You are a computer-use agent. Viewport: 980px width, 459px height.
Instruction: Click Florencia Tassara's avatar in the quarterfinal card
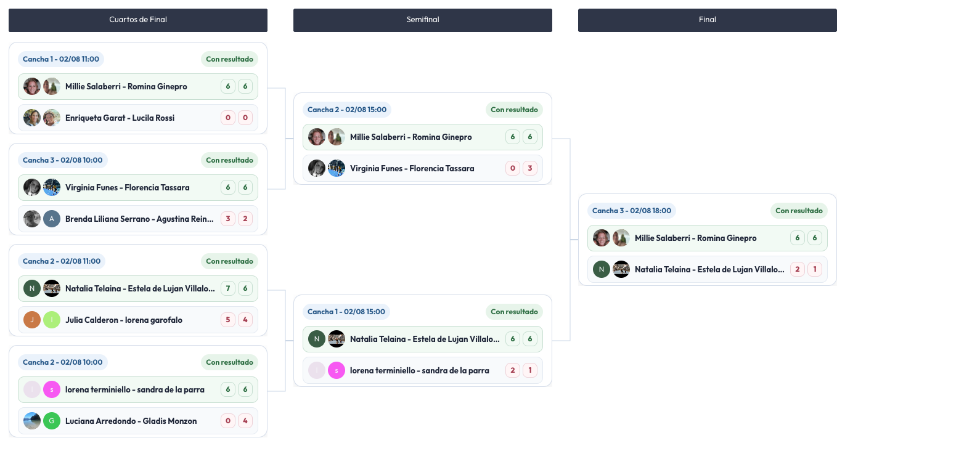click(x=52, y=187)
